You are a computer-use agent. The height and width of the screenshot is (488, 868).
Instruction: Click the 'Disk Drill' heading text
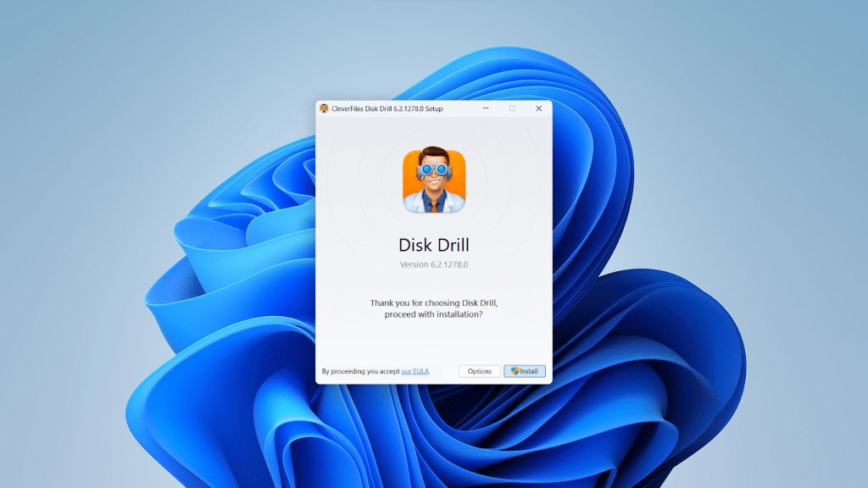click(434, 245)
